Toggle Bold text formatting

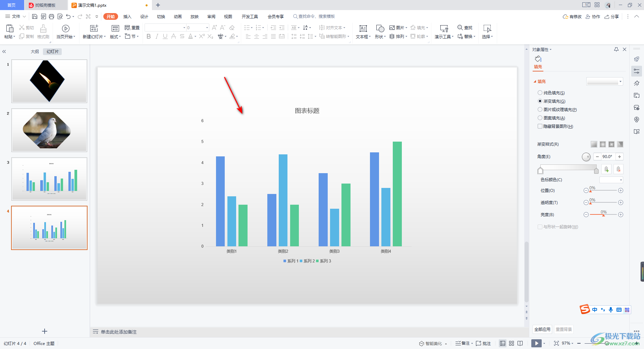pyautogui.click(x=149, y=37)
